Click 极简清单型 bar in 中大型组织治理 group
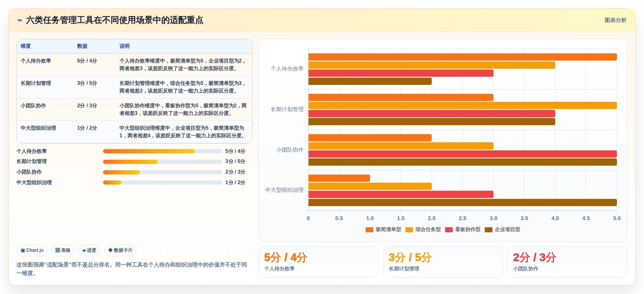Image resolution: width=644 pixels, height=294 pixels. coord(339,178)
